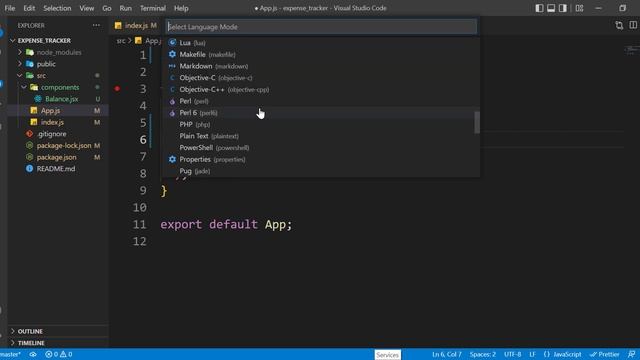Switch to the index.js tab
The height and width of the screenshot is (360, 640).
coord(136,26)
